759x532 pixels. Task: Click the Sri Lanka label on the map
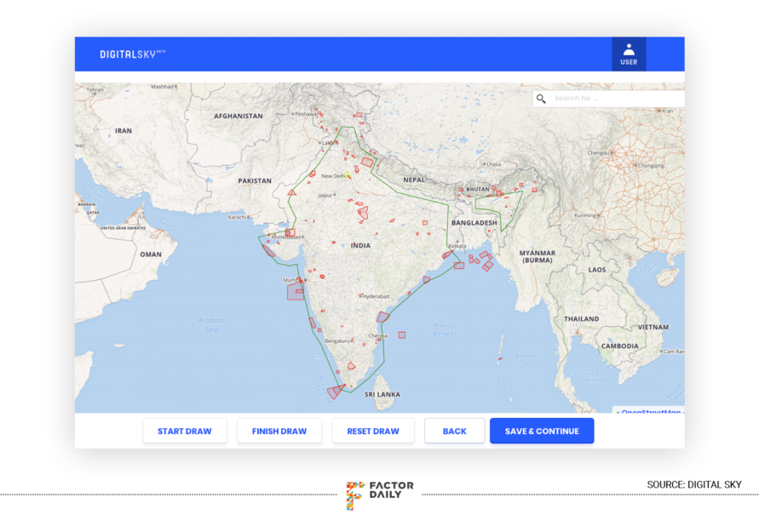click(382, 395)
